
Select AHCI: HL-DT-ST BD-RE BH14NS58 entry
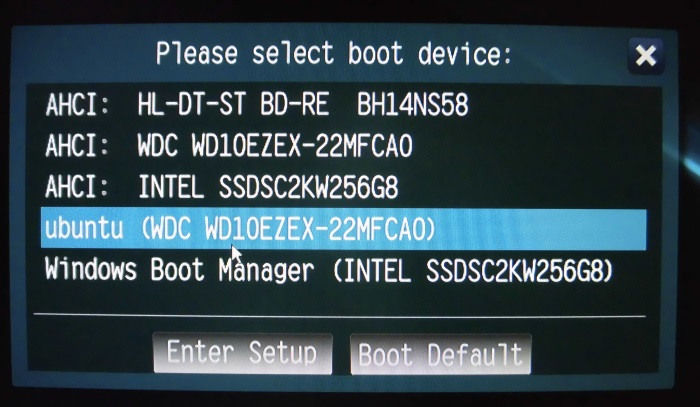point(343,105)
